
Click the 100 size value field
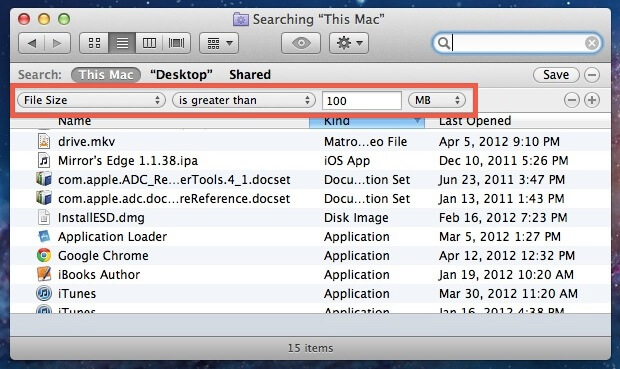coord(362,100)
